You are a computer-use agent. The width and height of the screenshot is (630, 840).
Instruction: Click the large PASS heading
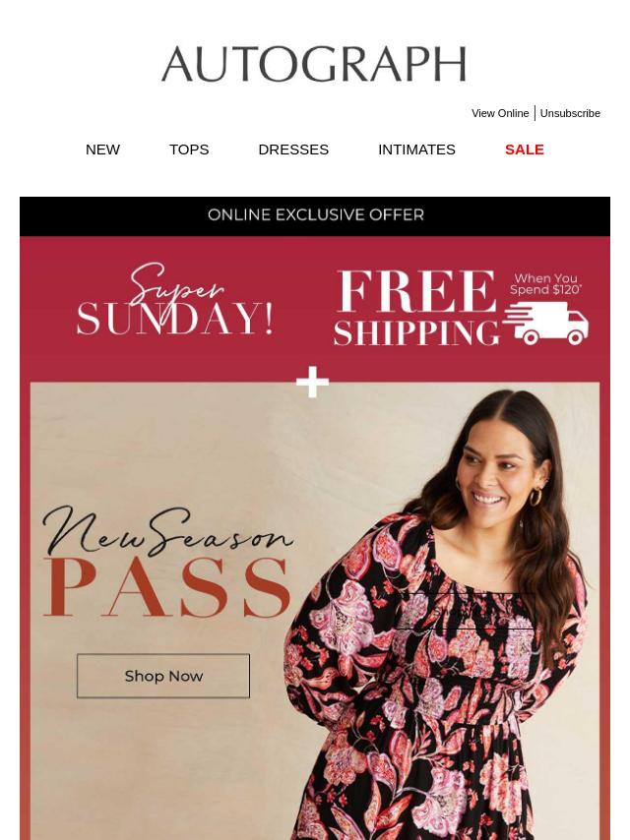[x=167, y=587]
